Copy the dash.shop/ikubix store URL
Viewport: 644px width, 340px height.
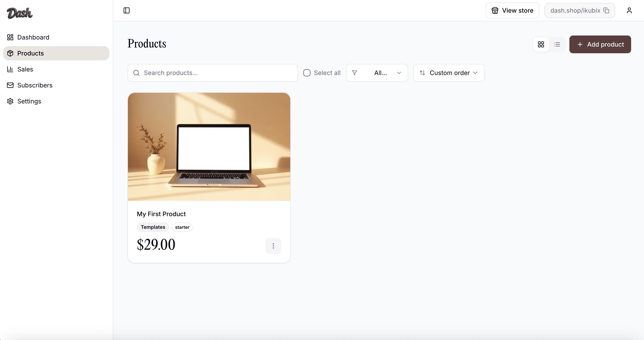point(606,10)
